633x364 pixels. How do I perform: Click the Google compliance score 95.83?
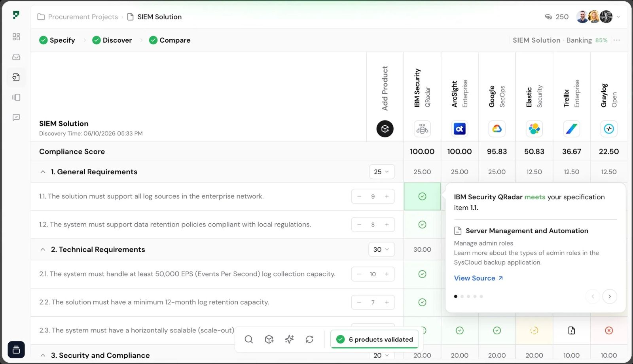tap(497, 152)
